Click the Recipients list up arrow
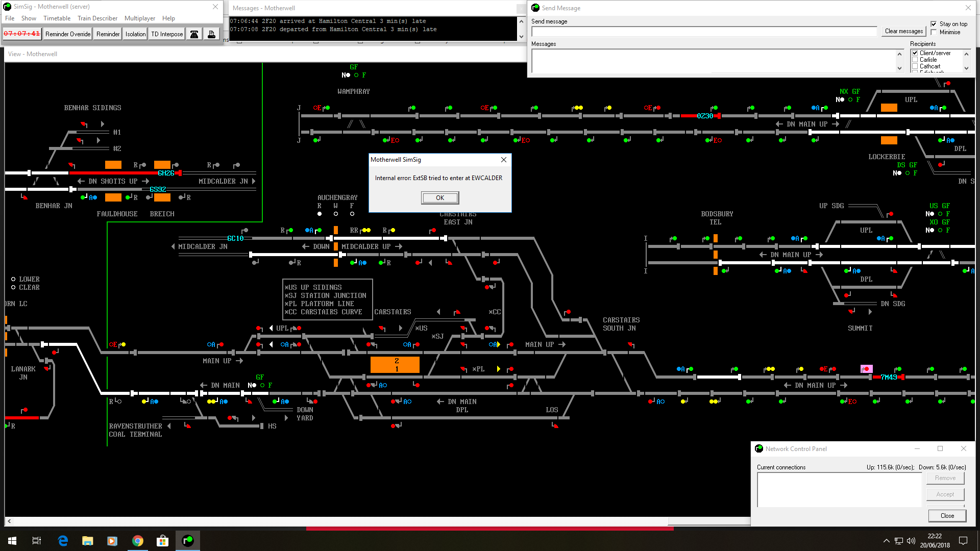 [x=966, y=54]
